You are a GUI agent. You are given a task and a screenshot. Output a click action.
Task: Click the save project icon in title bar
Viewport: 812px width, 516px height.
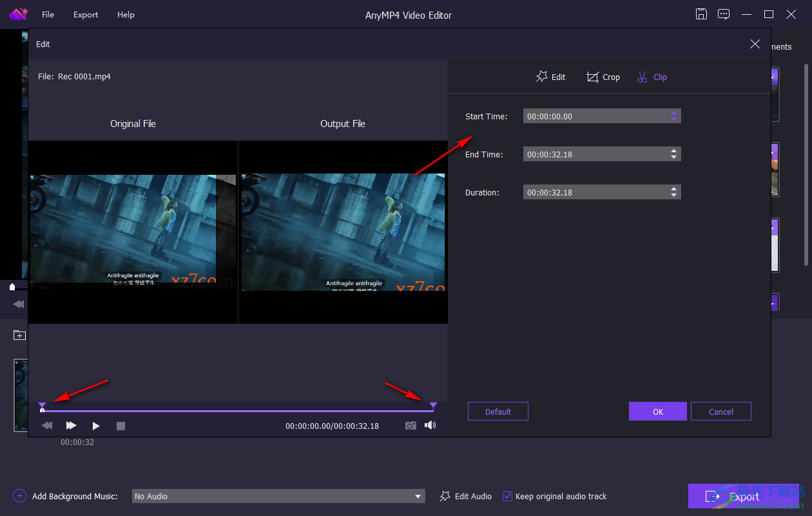[702, 14]
